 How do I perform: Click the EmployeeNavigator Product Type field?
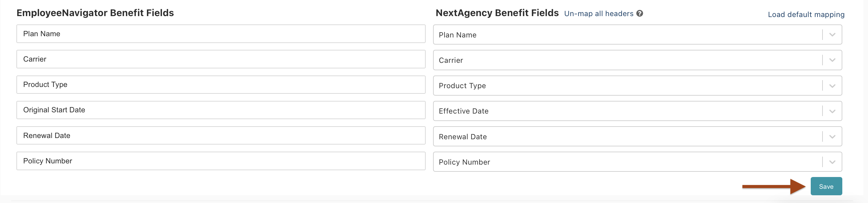221,84
